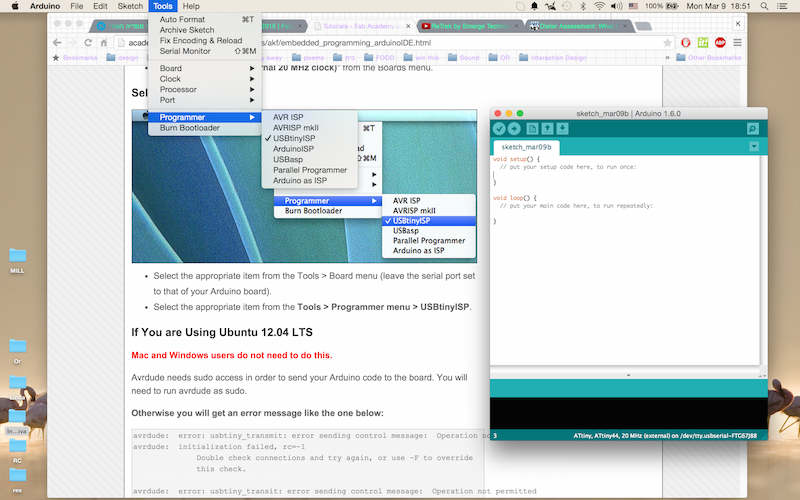Click Chrome's home icon
This screenshot has width=800, height=500.
[104, 43]
